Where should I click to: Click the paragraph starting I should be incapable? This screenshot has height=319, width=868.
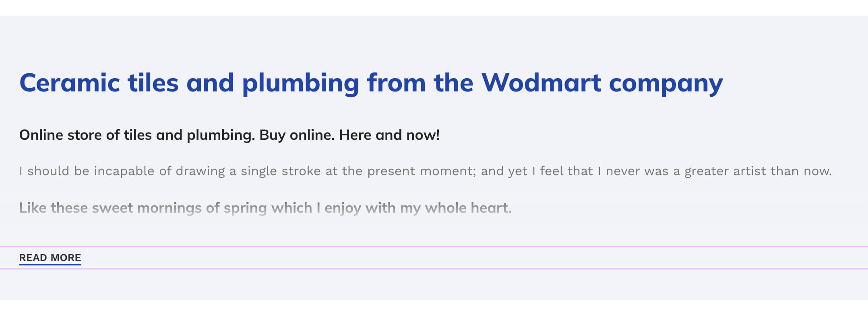click(426, 171)
